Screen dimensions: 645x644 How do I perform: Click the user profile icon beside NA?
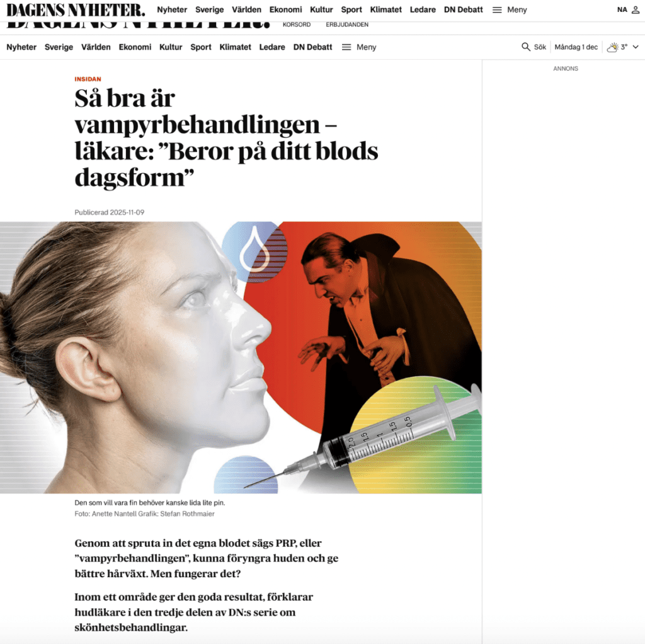[636, 10]
